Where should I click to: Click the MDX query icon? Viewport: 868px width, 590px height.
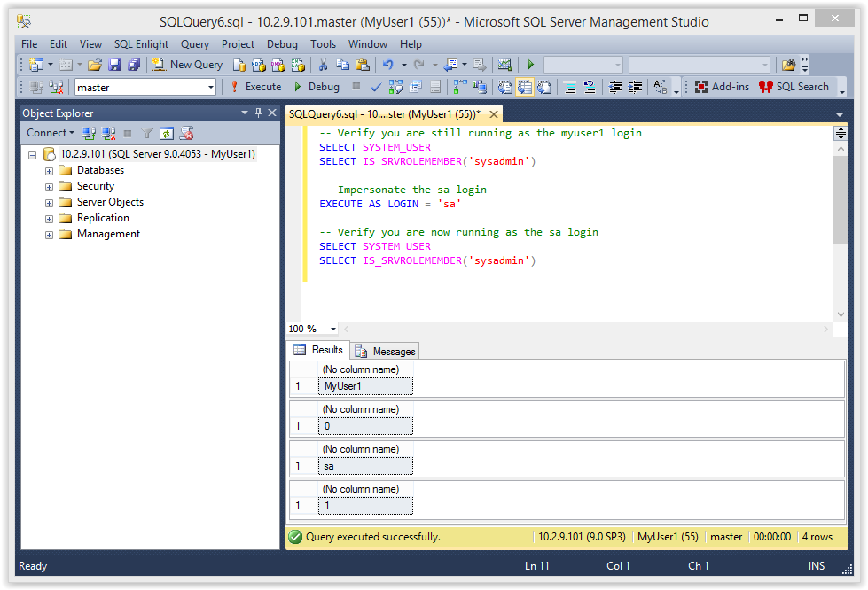click(x=259, y=65)
